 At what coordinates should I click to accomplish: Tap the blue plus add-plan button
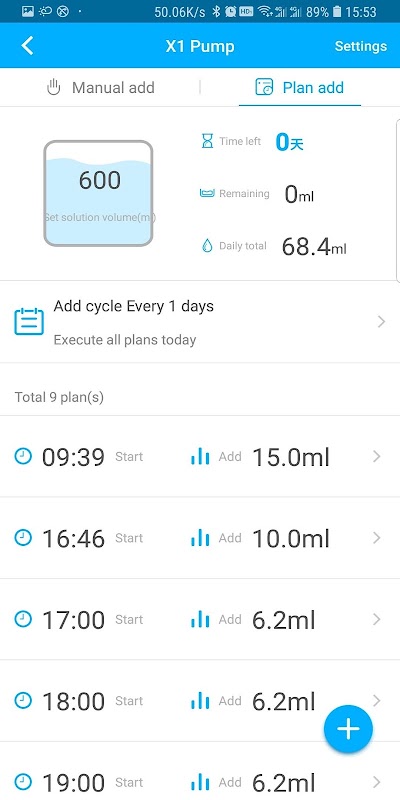[x=348, y=729]
